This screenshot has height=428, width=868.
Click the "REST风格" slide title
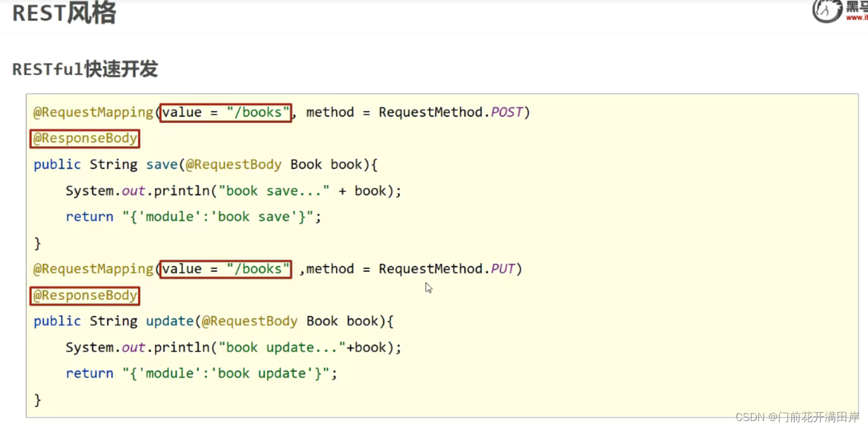[x=64, y=12]
